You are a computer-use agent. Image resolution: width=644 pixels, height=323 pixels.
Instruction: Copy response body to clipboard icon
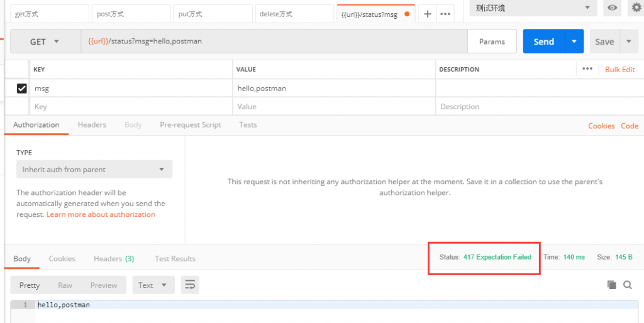click(611, 285)
